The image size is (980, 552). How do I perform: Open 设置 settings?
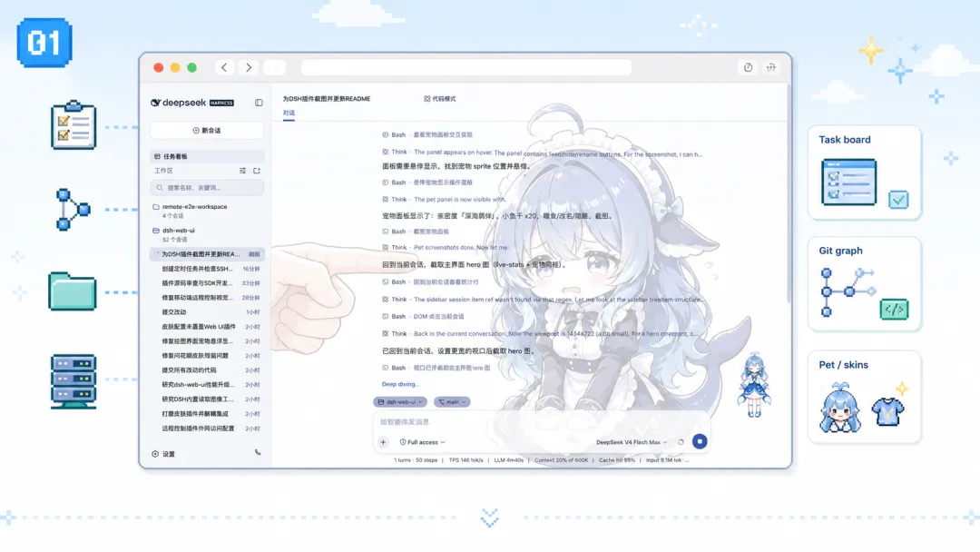(163, 454)
